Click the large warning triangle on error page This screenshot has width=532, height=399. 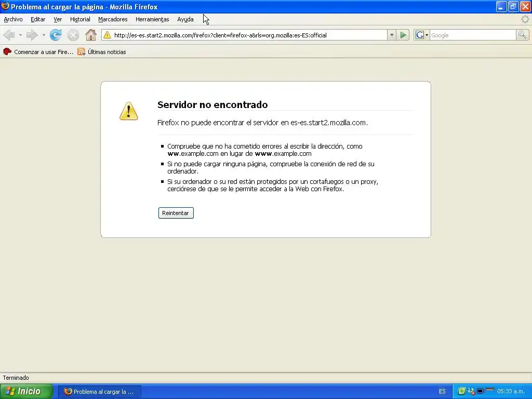click(x=129, y=111)
